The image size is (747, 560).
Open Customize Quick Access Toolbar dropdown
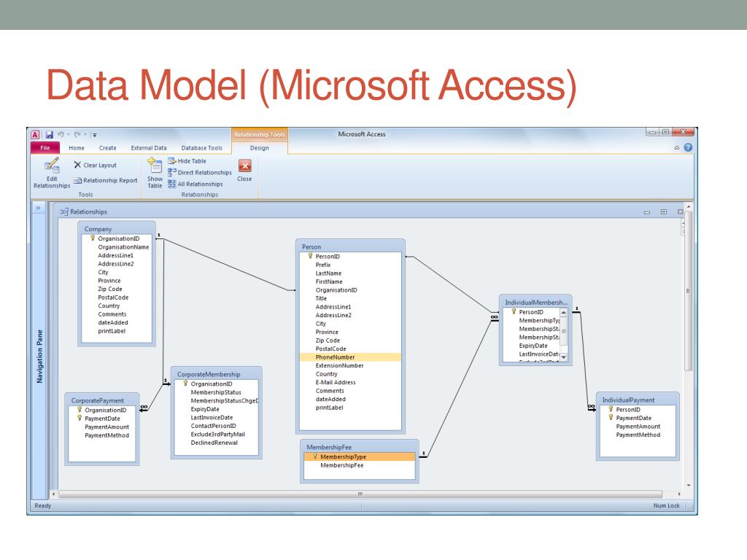tap(94, 135)
